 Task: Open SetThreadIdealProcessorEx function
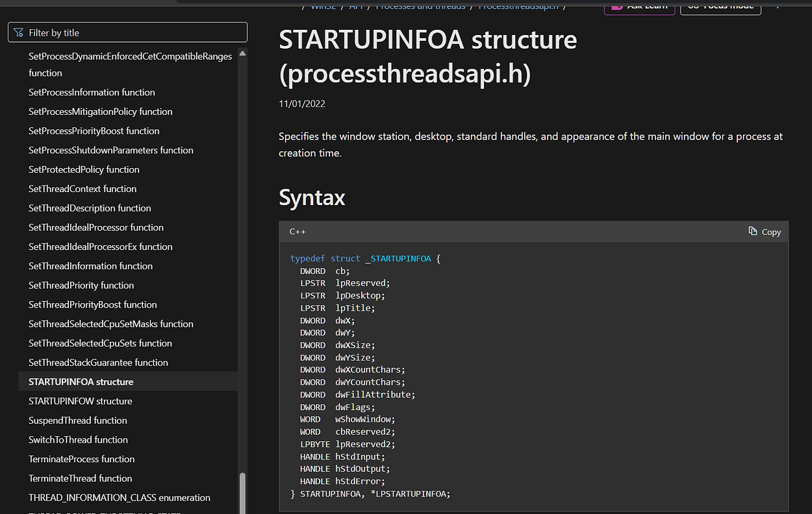pyautogui.click(x=101, y=247)
